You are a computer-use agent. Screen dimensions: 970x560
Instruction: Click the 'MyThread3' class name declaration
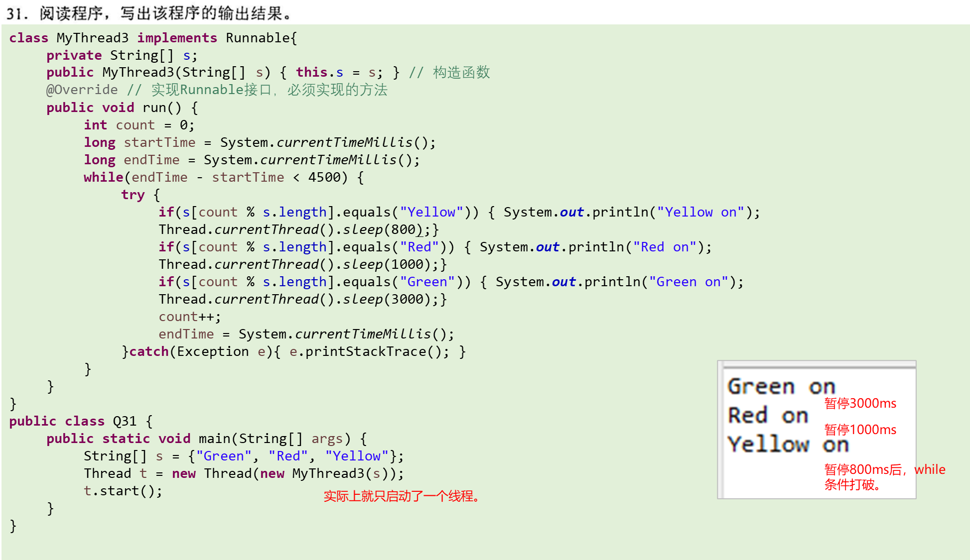pos(92,38)
